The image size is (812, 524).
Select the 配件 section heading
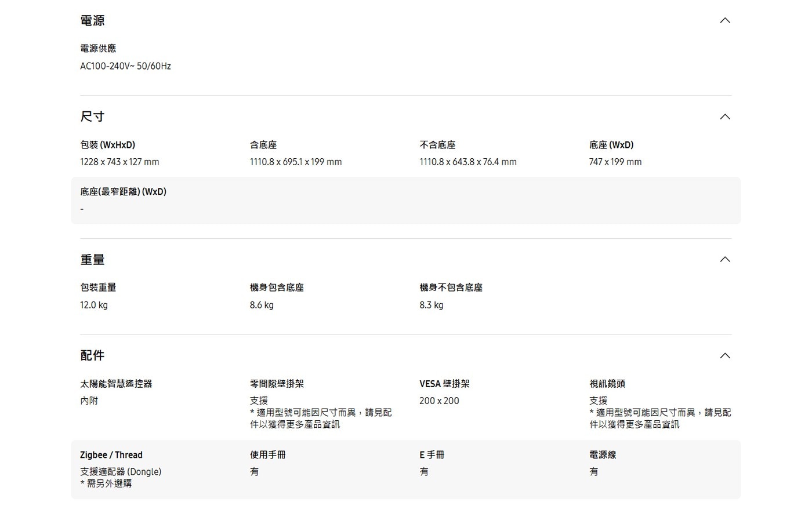coord(92,356)
